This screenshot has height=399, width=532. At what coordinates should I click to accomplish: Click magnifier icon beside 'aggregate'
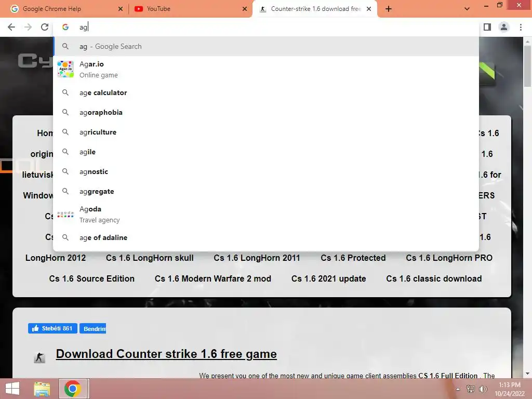(x=65, y=191)
